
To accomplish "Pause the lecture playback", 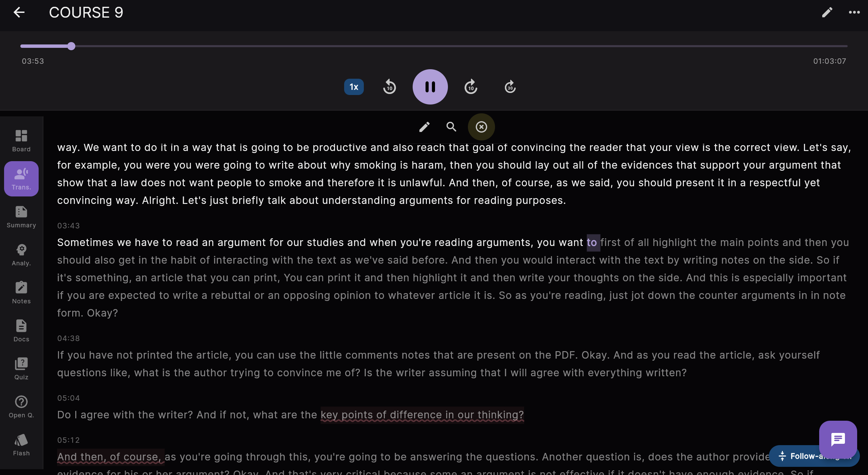I will pos(430,87).
